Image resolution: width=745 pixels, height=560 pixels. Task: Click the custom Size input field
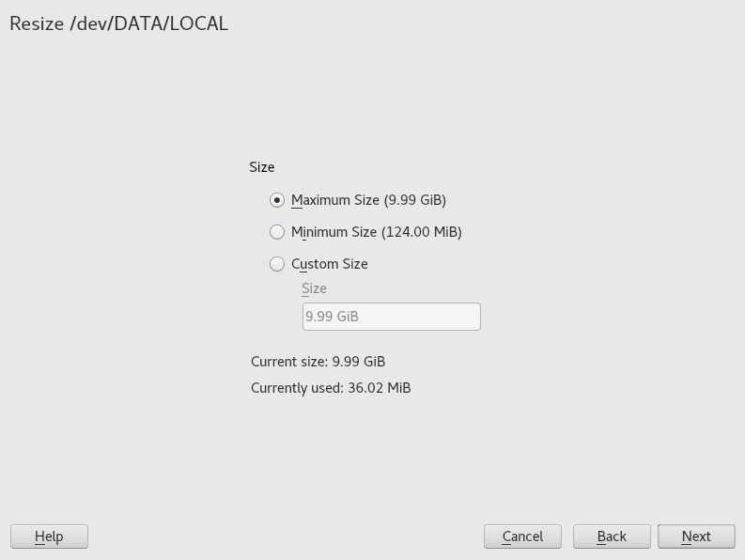[x=391, y=317]
